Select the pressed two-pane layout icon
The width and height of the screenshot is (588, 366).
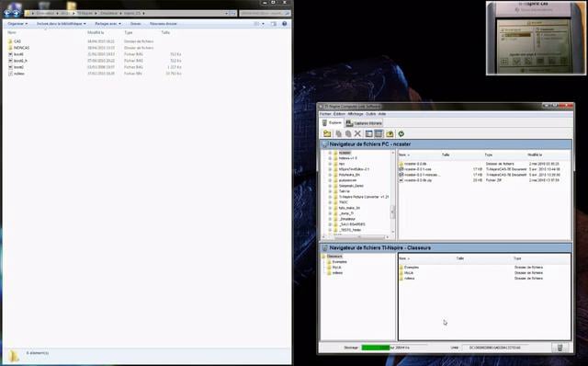click(379, 133)
